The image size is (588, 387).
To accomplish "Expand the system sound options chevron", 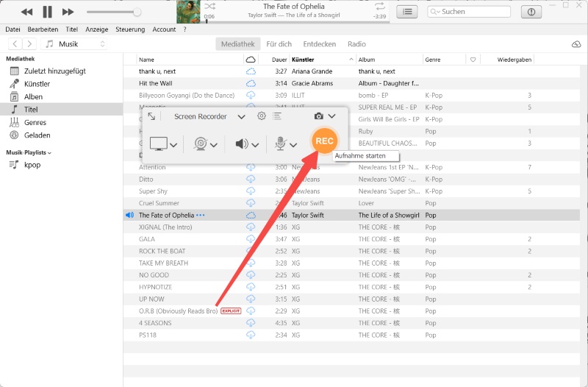I will [255, 145].
